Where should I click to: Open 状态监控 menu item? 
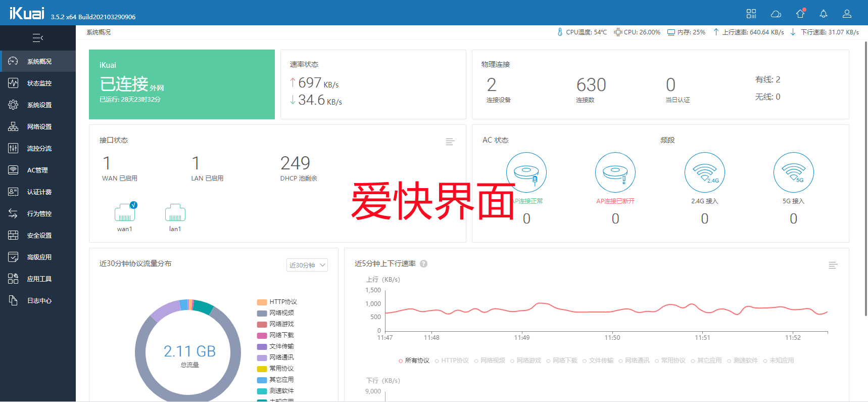pos(38,83)
